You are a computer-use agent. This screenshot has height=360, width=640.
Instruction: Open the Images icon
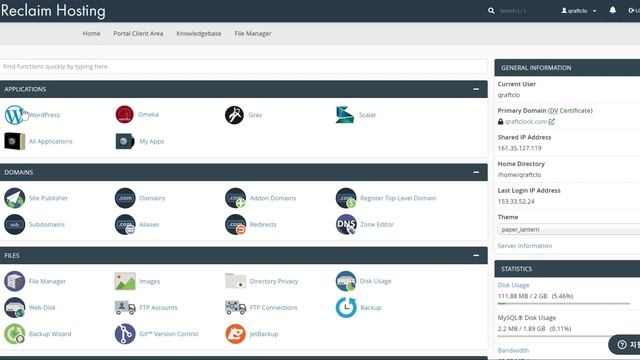[x=125, y=281]
